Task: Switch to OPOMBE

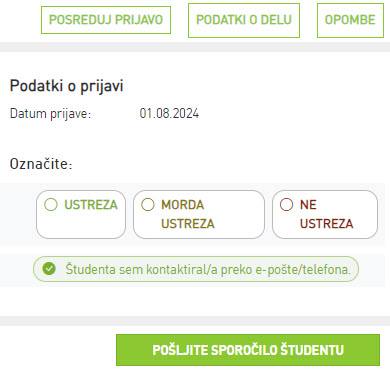Action: [350, 20]
